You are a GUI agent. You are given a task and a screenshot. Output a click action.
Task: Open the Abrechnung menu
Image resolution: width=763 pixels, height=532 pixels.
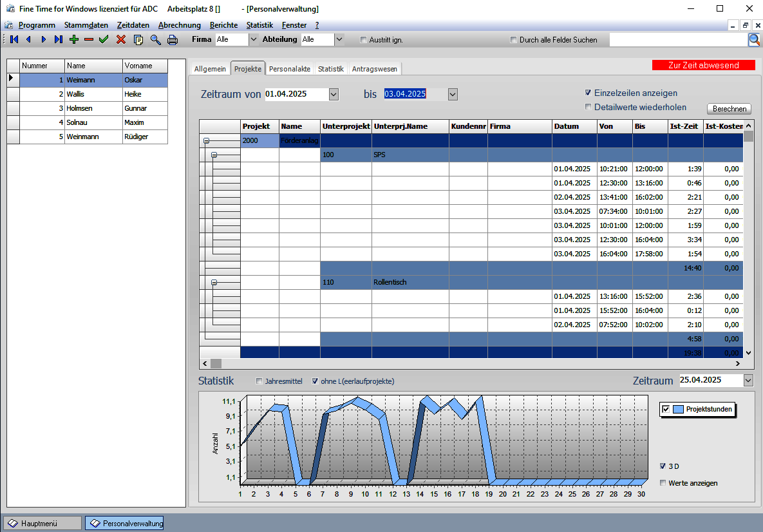[180, 25]
